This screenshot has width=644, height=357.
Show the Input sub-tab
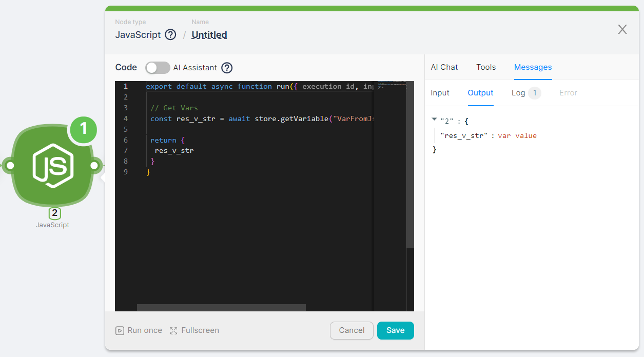(440, 93)
